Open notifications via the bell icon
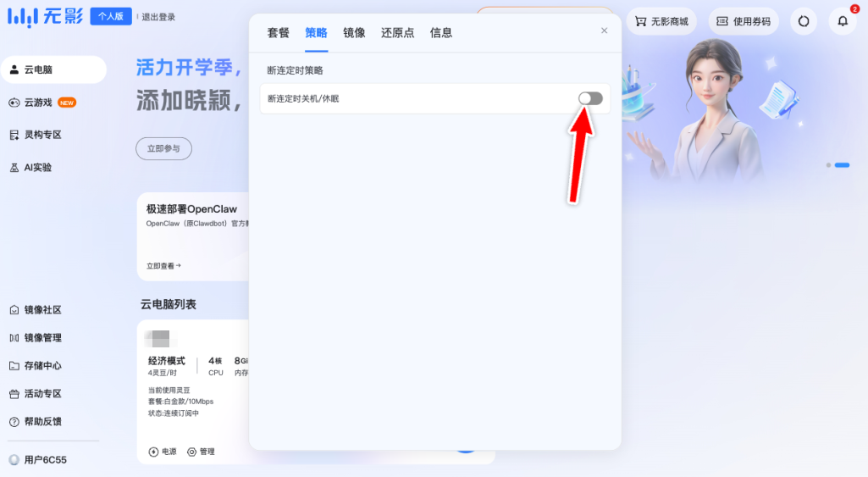This screenshot has height=477, width=868. (842, 21)
